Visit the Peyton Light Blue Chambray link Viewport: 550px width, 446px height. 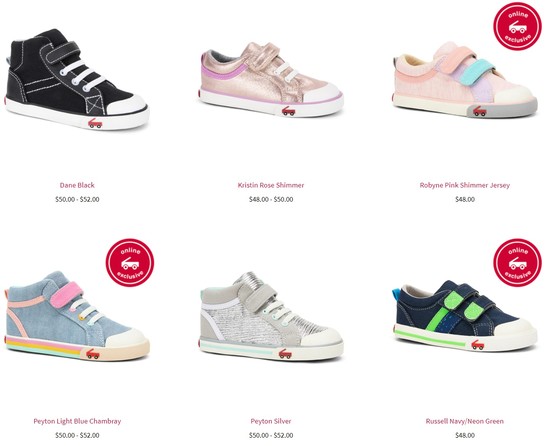coord(77,421)
